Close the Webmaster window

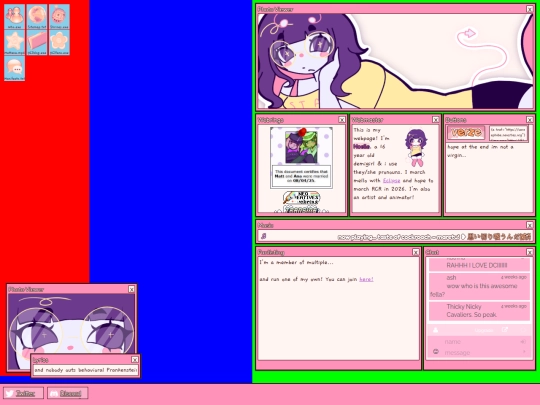tap(436, 120)
